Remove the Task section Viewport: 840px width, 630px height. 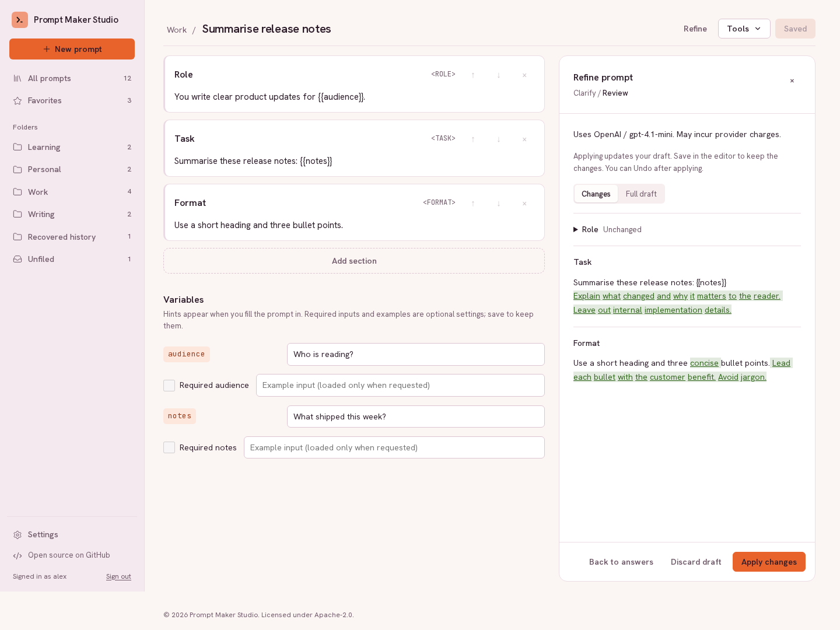click(x=524, y=139)
